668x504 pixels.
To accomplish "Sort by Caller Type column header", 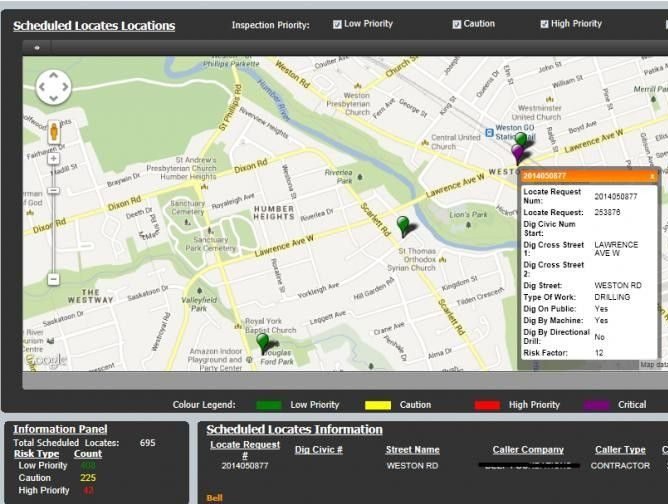I will click(x=620, y=450).
